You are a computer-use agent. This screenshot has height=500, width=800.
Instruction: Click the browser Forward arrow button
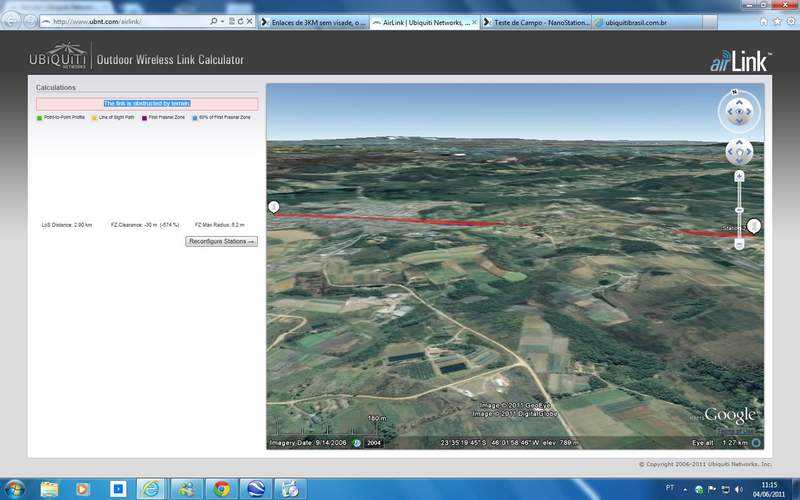30,21
